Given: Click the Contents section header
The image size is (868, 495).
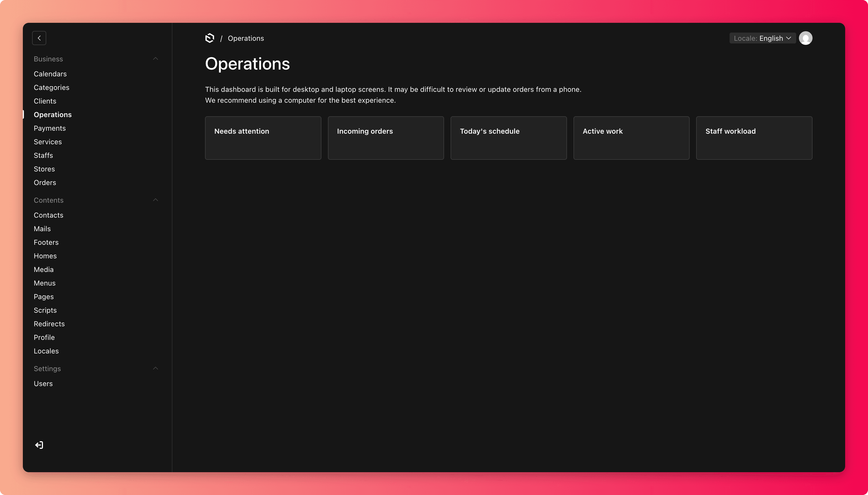Looking at the screenshot, I should 49,200.
